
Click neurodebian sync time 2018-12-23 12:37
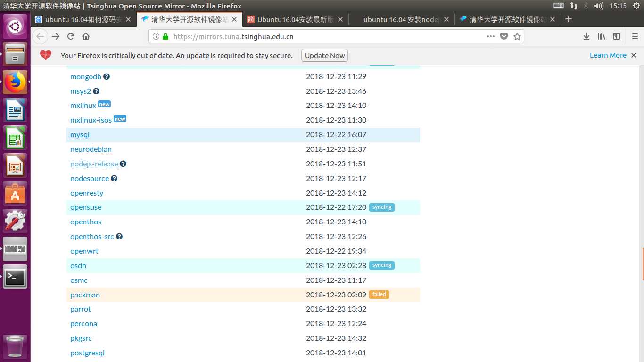click(x=336, y=149)
